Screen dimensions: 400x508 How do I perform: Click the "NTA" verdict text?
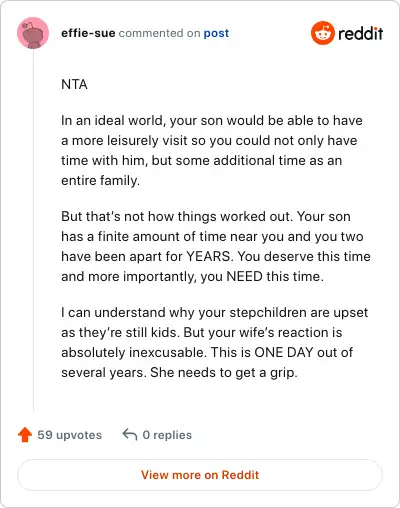click(74, 84)
